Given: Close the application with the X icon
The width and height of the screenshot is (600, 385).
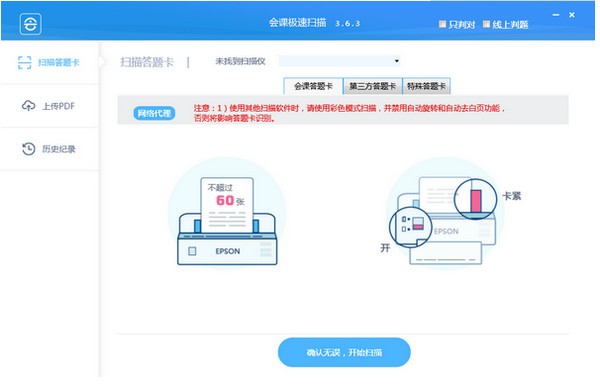Looking at the screenshot, I should click(x=572, y=15).
